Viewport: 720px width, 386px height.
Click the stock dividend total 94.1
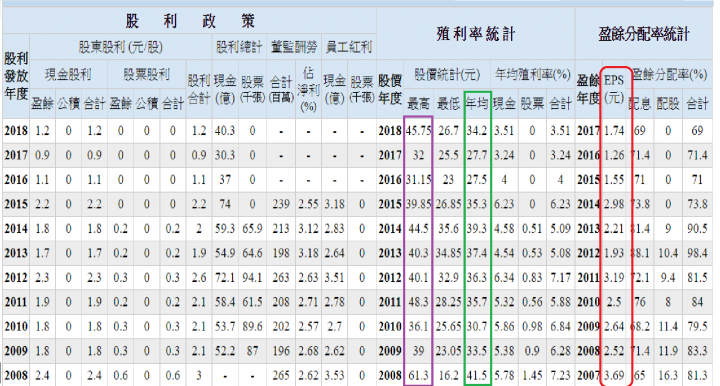pyautogui.click(x=252, y=278)
